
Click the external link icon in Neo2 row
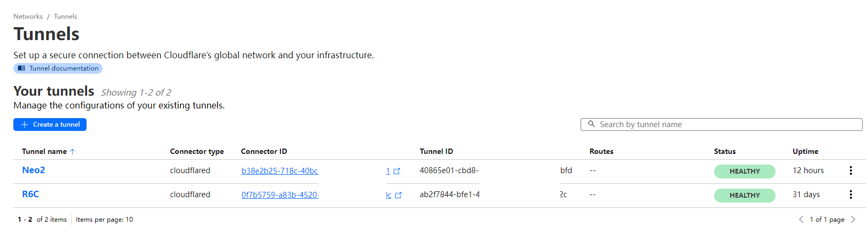(396, 171)
